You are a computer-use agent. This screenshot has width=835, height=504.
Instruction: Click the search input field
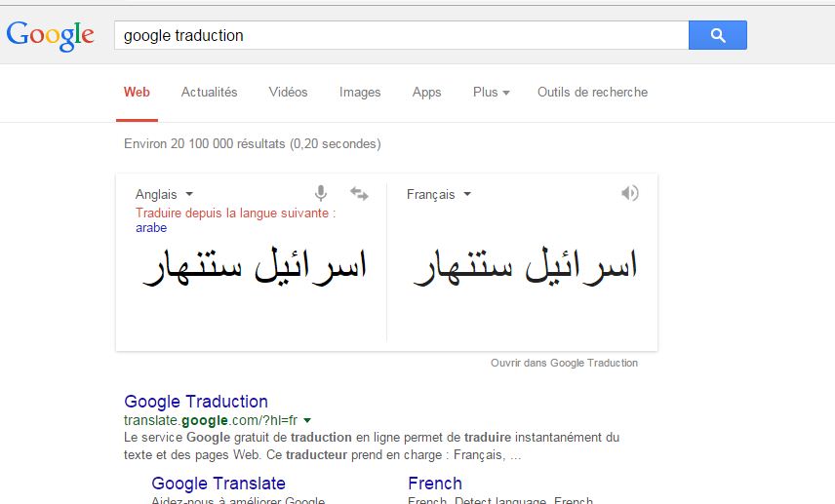[x=400, y=35]
